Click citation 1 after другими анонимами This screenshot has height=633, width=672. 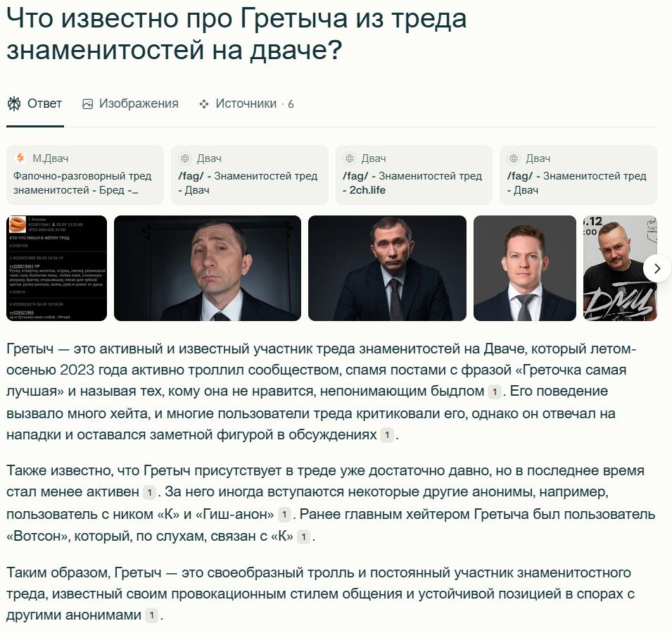151,615
